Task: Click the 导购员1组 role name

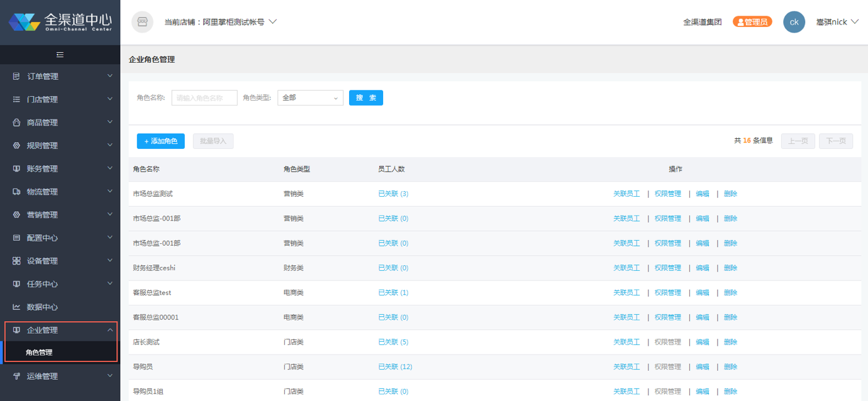Action: 148,392
